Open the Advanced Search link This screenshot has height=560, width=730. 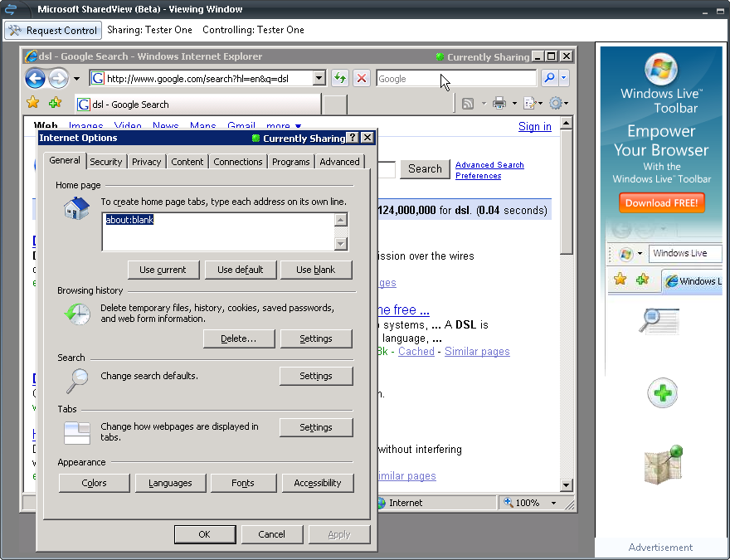coord(489,165)
